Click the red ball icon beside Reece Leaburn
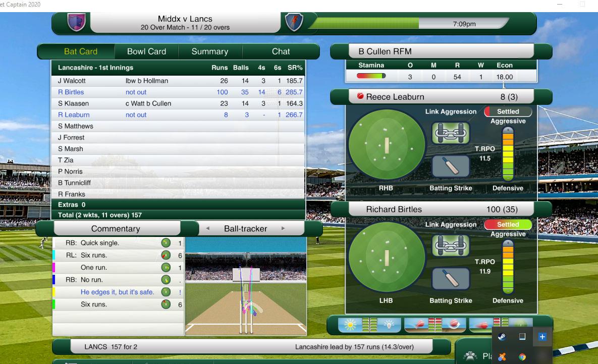The image size is (598, 364). coord(360,96)
